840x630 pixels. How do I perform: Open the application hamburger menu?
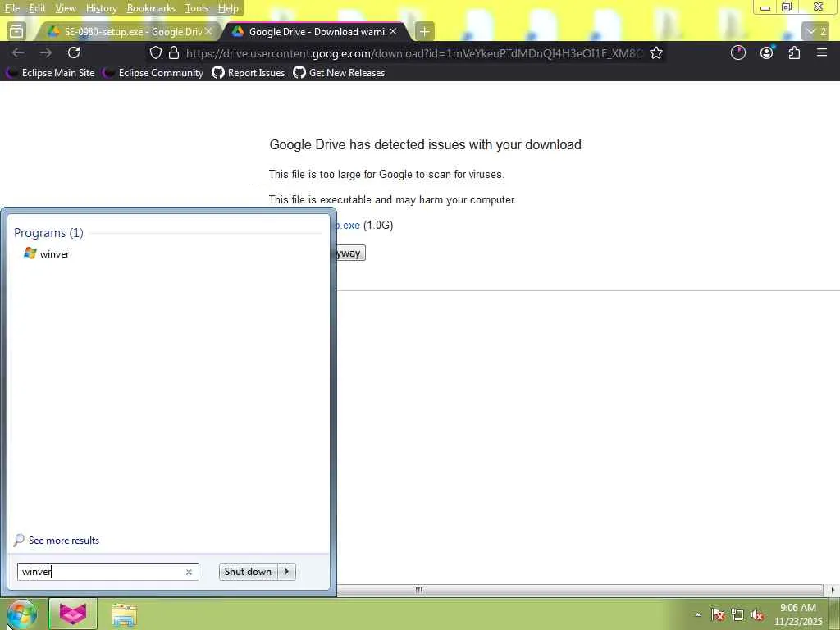pos(822,52)
